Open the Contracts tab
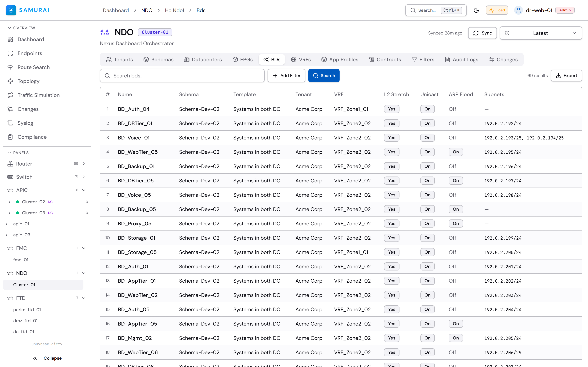This screenshot has height=367, width=588. pyautogui.click(x=385, y=59)
